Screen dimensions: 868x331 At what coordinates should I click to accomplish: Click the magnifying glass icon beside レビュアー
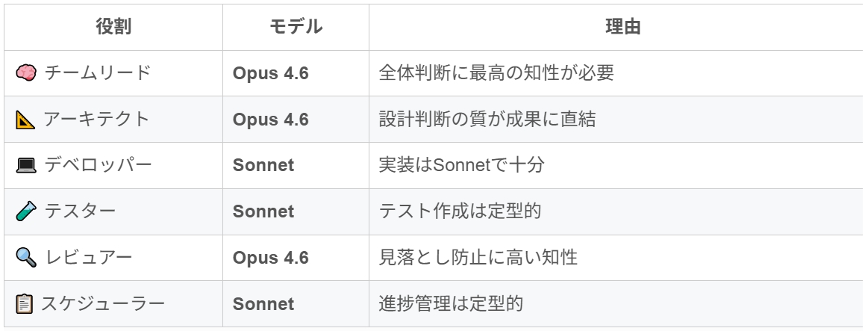click(x=26, y=259)
